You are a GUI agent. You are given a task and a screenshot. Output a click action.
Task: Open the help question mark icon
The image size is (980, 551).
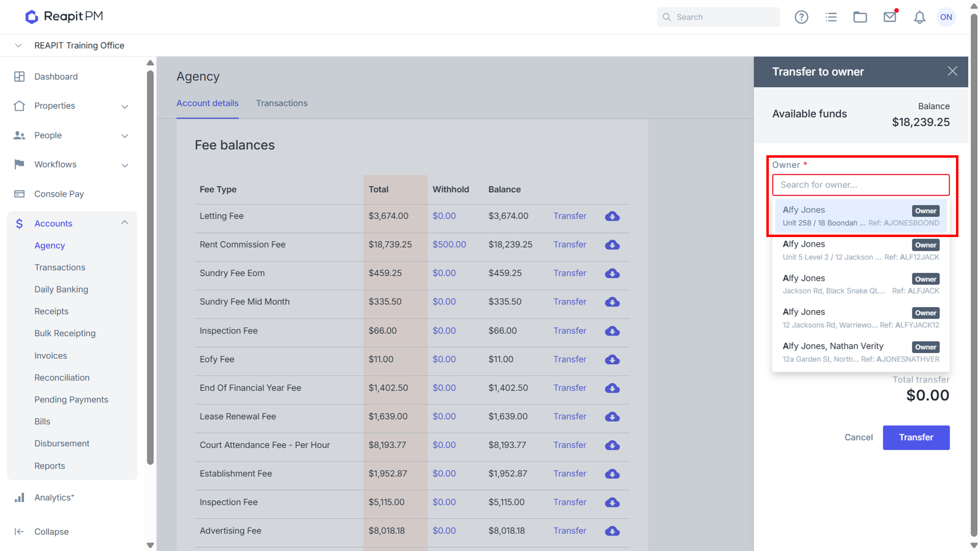point(801,17)
